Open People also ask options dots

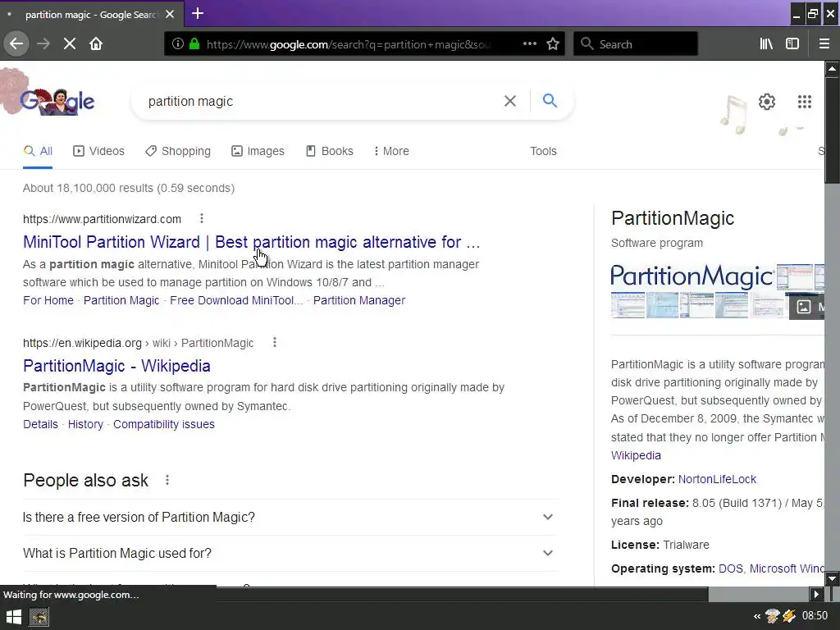pyautogui.click(x=167, y=480)
